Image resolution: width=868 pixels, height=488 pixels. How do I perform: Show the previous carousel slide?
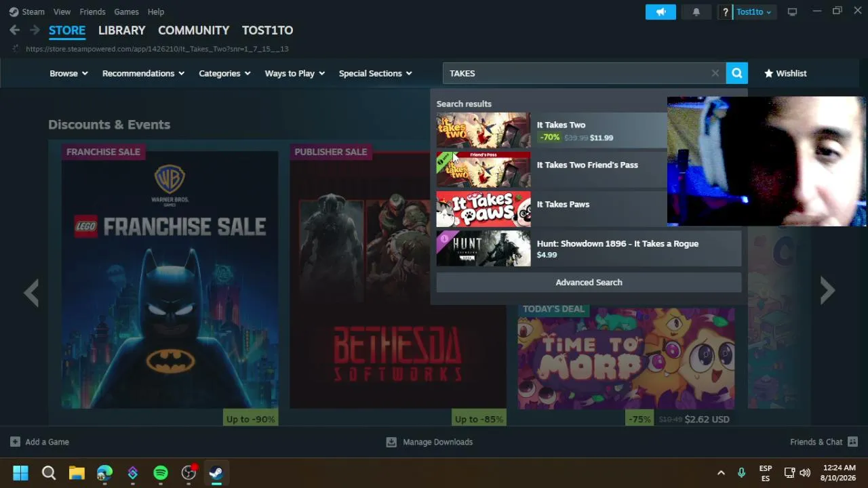(x=31, y=291)
